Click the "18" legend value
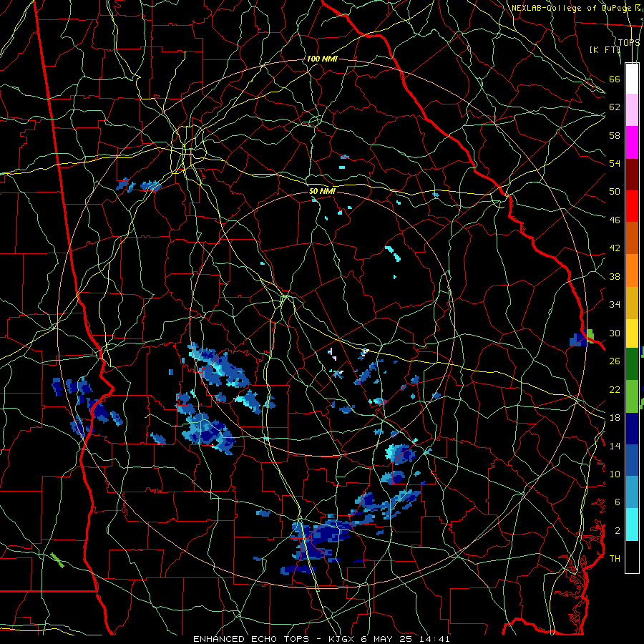The height and width of the screenshot is (644, 644). click(615, 418)
